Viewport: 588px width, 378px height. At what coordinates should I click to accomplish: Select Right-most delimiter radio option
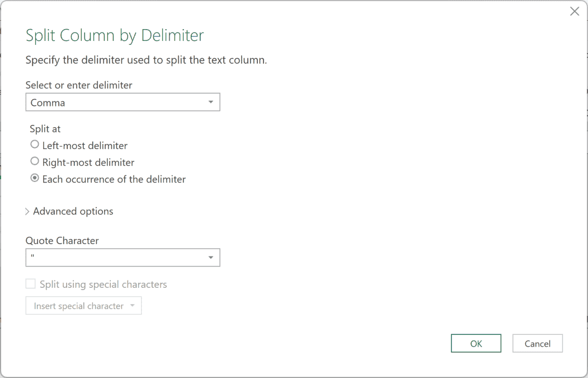click(35, 161)
